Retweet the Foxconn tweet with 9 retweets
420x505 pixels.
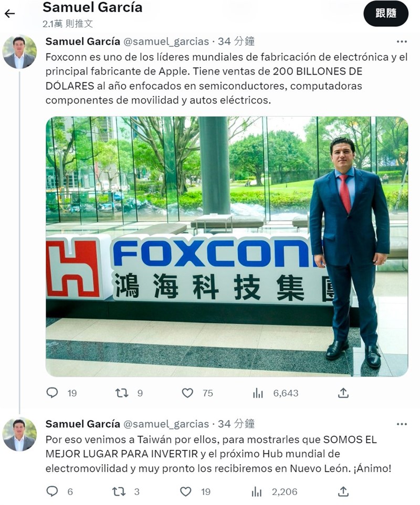[122, 393]
